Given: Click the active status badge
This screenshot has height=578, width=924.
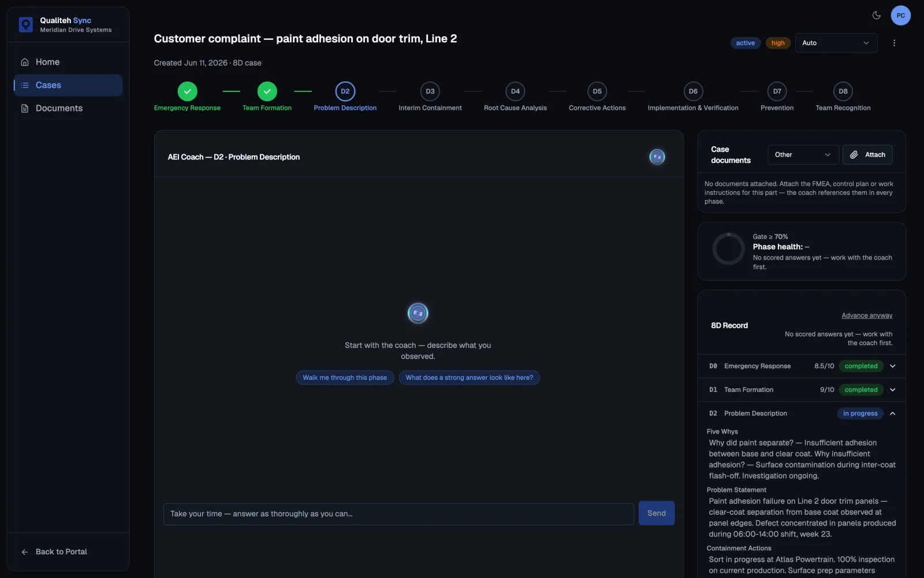Looking at the screenshot, I should coord(745,43).
